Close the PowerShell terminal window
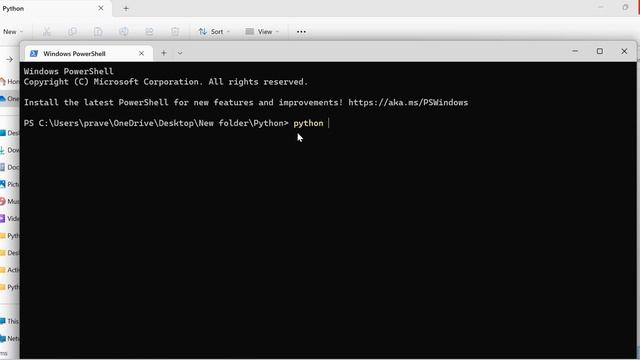Screen dimensions: 640x360 click(x=624, y=51)
